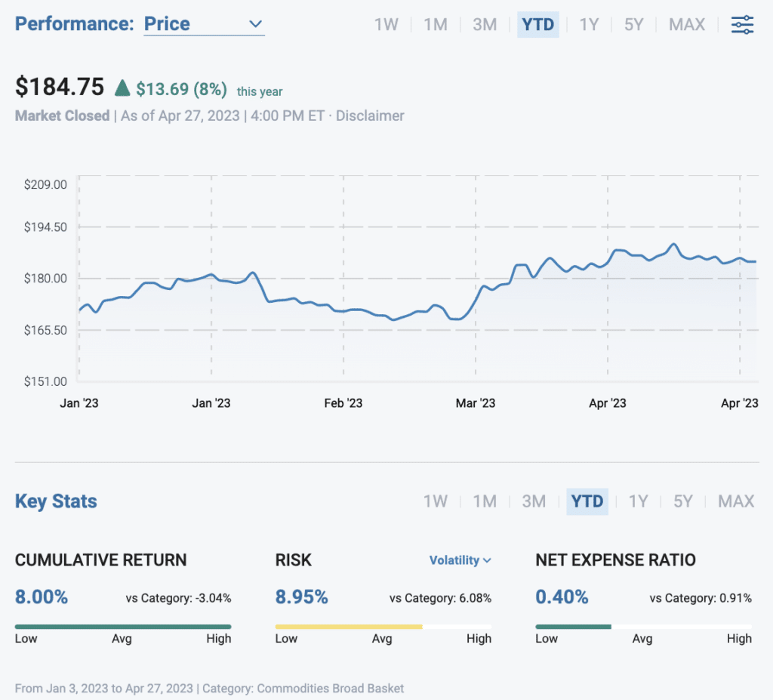773x700 pixels.
Task: Click the green up-triangle price change indicator
Action: point(122,88)
